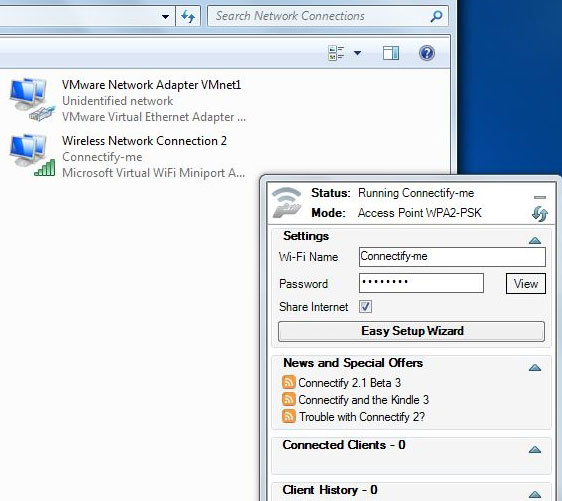The width and height of the screenshot is (562, 501).
Task: Click the Connectify Wi-Fi hand logo
Action: [x=286, y=202]
